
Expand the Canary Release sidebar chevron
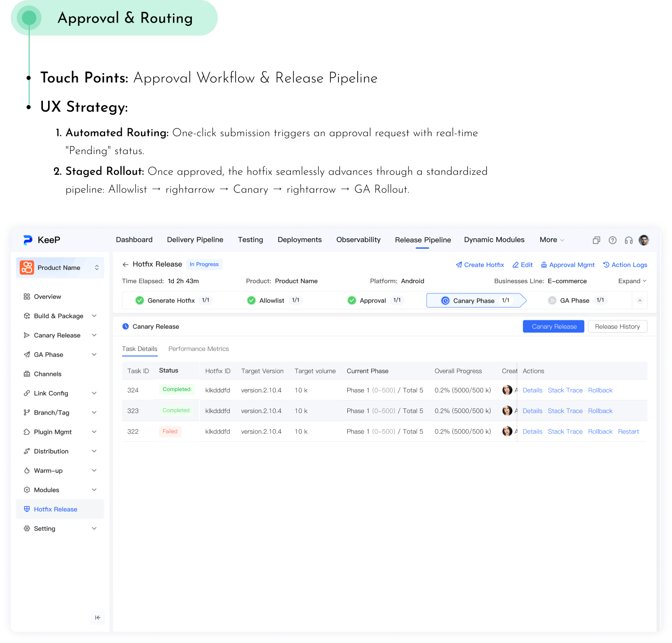tap(94, 335)
